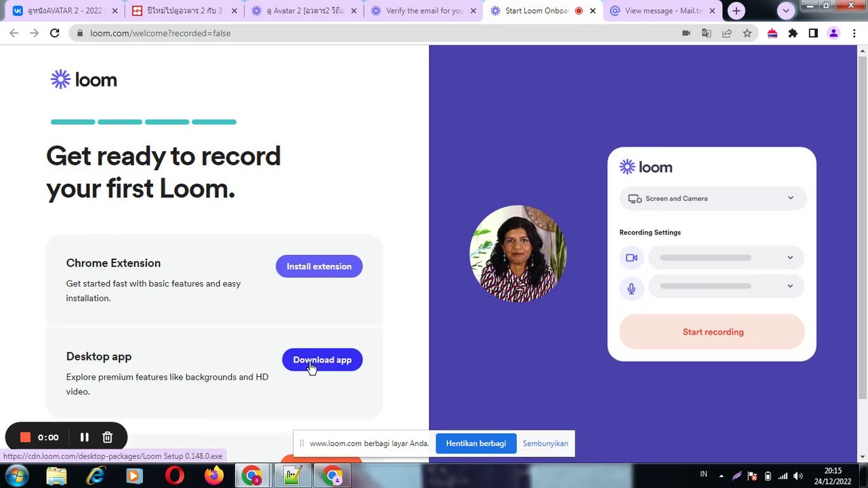Open the Extensions puzzle piece menu
Viewport: 868px width, 488px height.
(793, 33)
